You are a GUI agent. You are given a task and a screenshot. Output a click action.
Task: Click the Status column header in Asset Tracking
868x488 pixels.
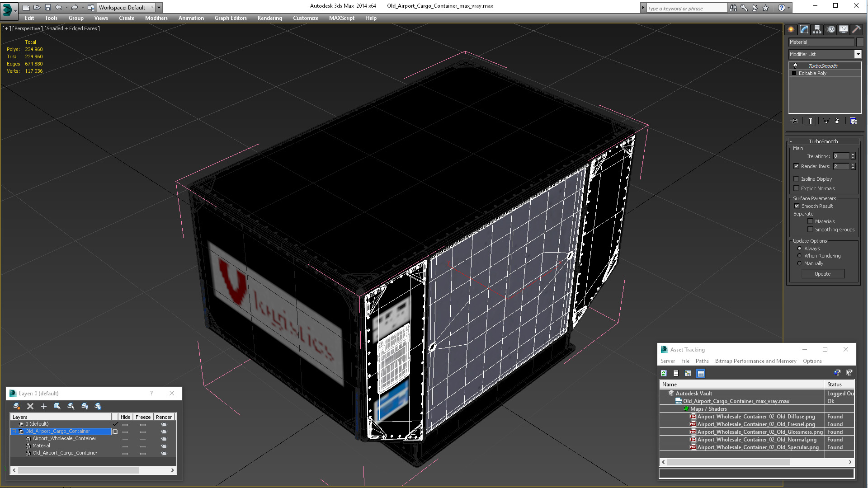pyautogui.click(x=840, y=385)
